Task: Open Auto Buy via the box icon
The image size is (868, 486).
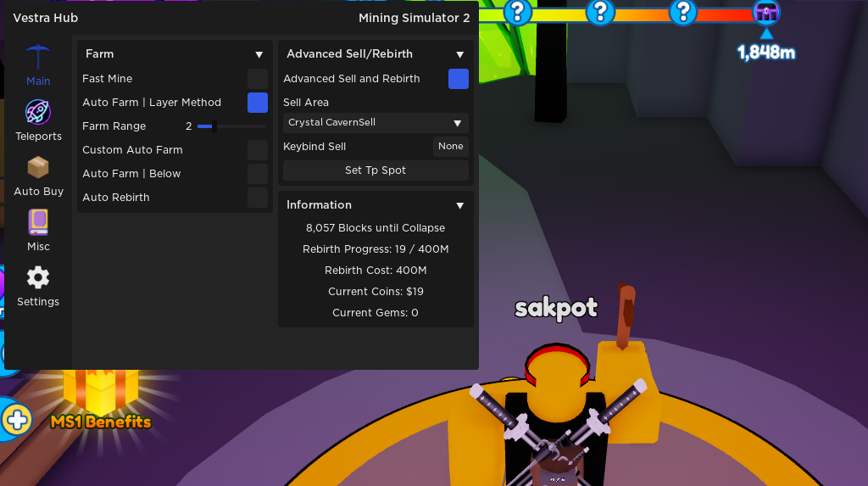Action: pos(38,167)
